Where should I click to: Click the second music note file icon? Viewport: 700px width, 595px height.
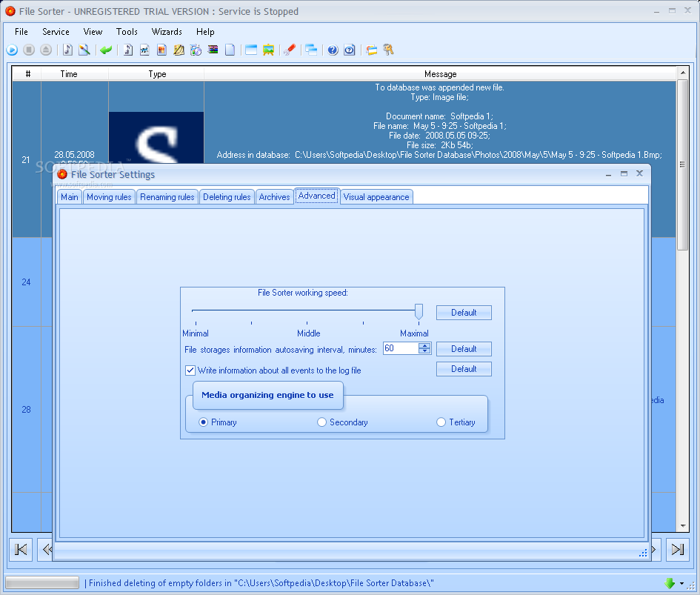pyautogui.click(x=128, y=50)
